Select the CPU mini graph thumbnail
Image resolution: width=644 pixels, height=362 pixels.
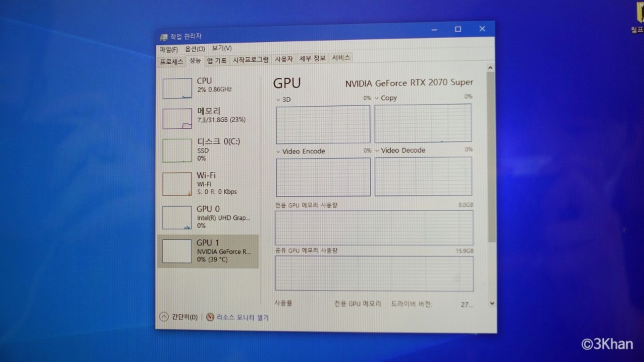177,88
